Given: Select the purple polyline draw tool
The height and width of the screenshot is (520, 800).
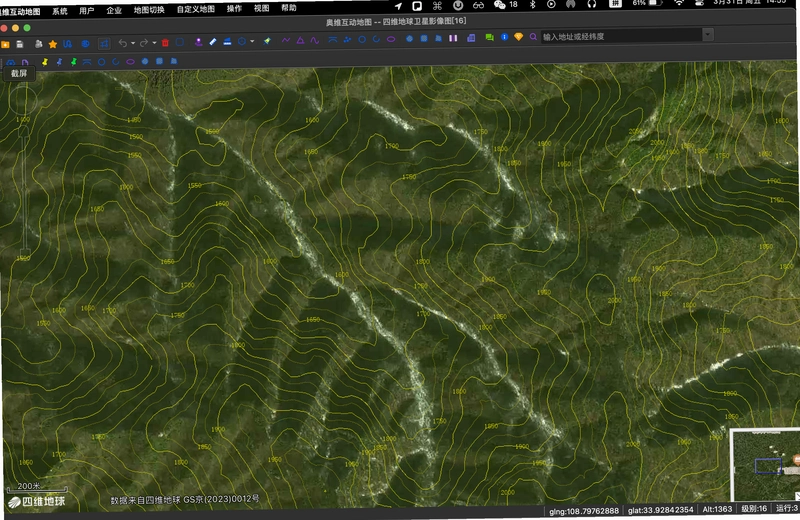Looking at the screenshot, I should 286,40.
